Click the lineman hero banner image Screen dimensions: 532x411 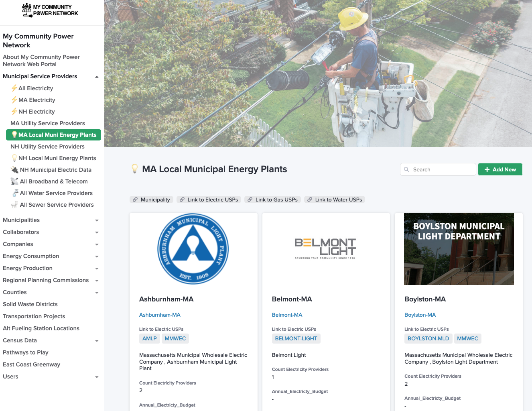click(318, 73)
